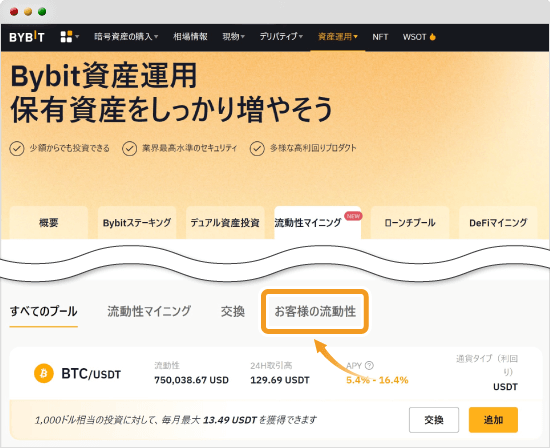Viewport: 550px width, 448px height.
Task: Click the BTC/USDT pair name
Action: [91, 374]
